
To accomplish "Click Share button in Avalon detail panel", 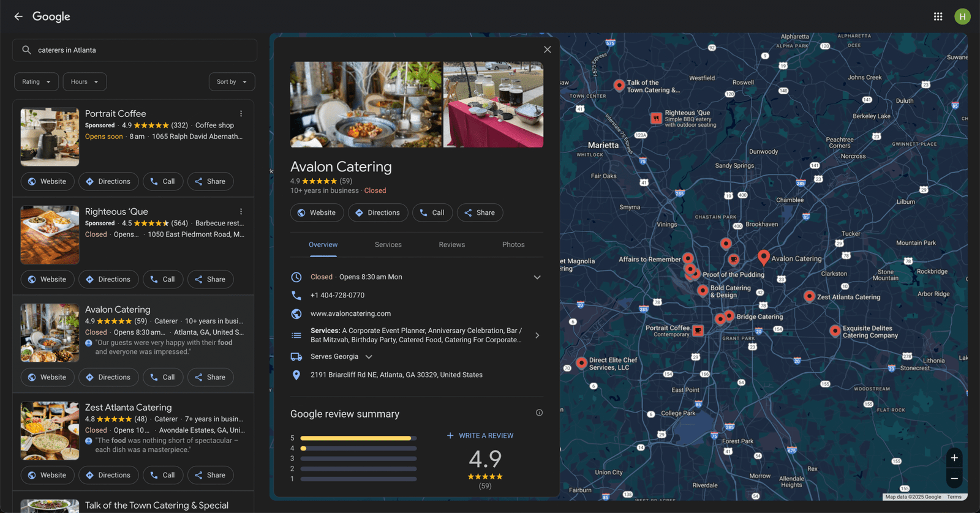I will (x=480, y=212).
